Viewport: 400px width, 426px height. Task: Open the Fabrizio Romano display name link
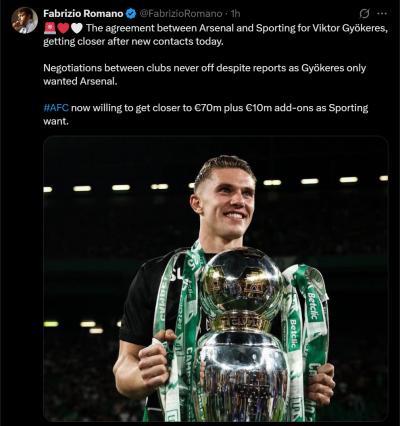[x=83, y=14]
